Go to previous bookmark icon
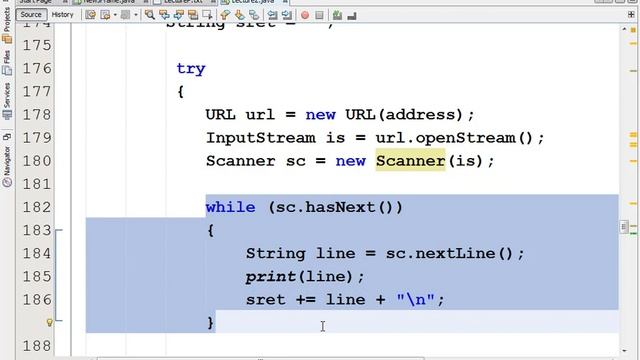The width and height of the screenshot is (640, 360). pos(225,16)
